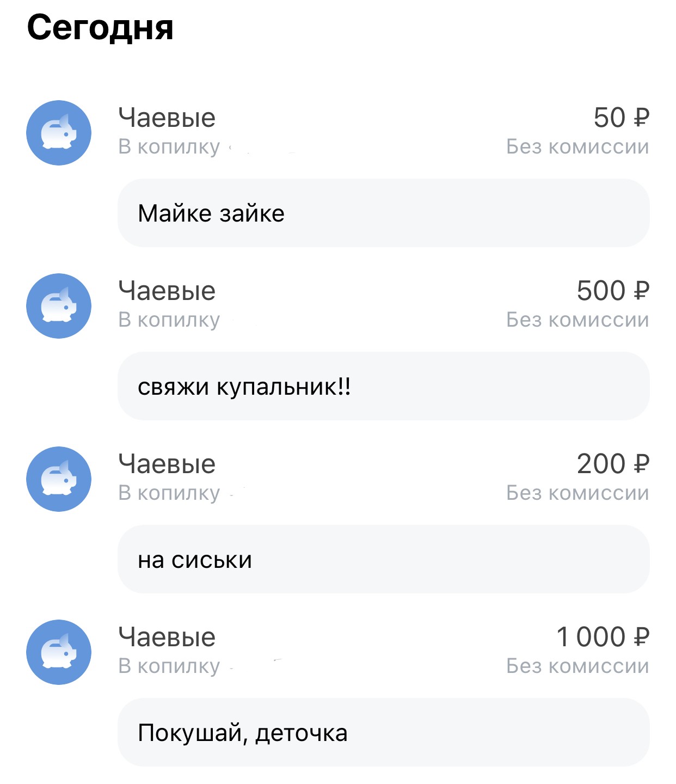Tap 'Без комиссии' under the 500 ₽ amount

(577, 320)
